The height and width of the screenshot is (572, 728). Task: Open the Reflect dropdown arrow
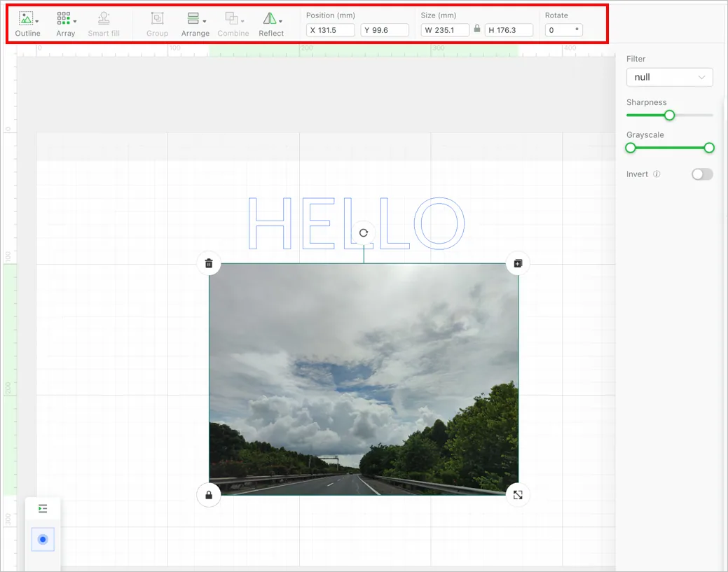[280, 21]
